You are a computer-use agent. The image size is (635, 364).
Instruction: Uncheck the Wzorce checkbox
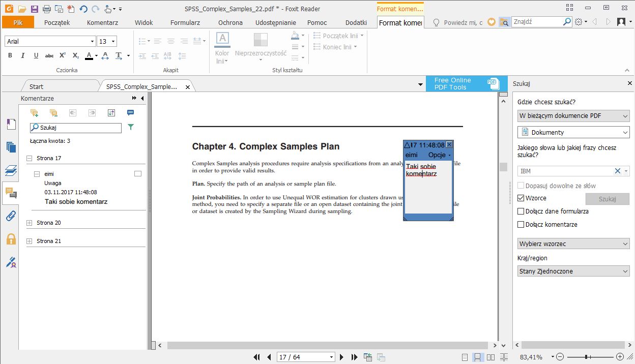521,198
